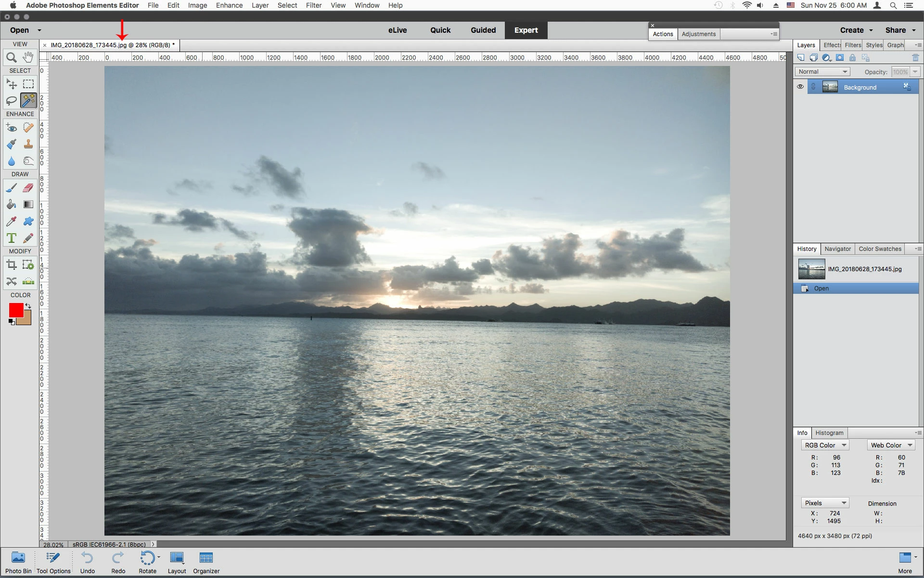Select the Horizontal Type tool
This screenshot has width=924, height=578.
pos(12,238)
